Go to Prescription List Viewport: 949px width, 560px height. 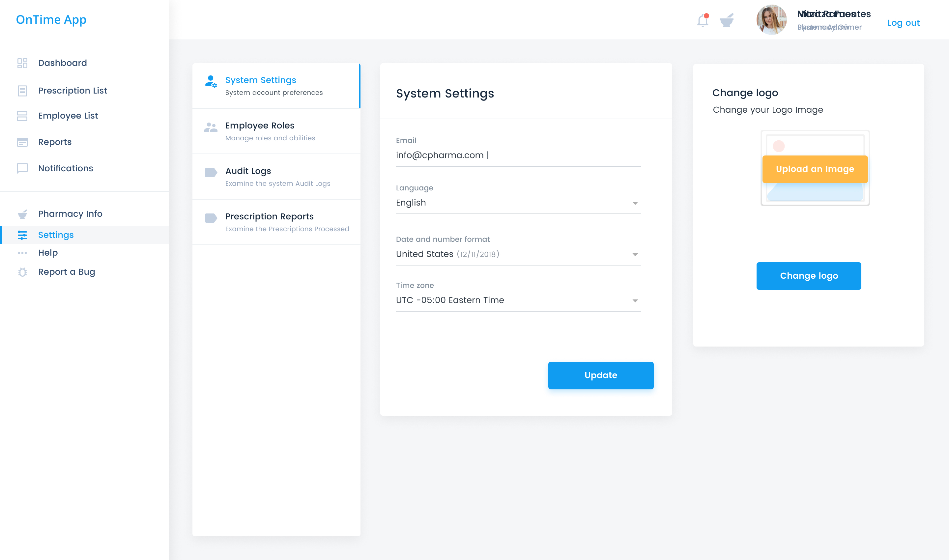tap(72, 91)
